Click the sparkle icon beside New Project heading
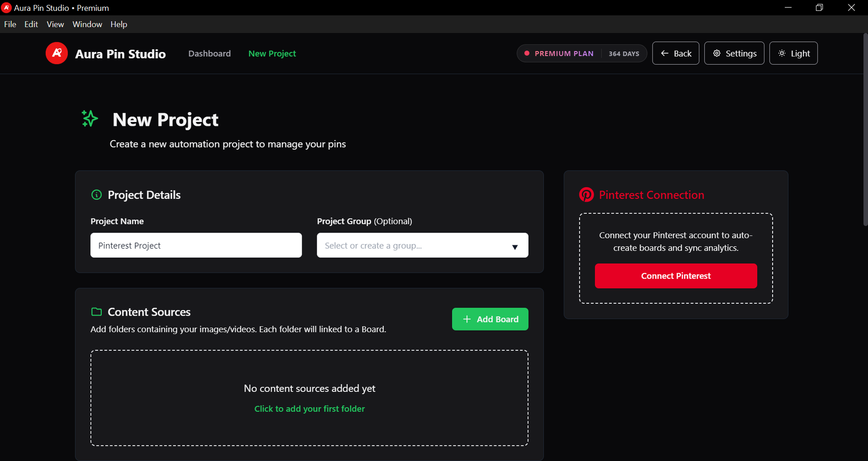The width and height of the screenshot is (868, 461). [90, 118]
